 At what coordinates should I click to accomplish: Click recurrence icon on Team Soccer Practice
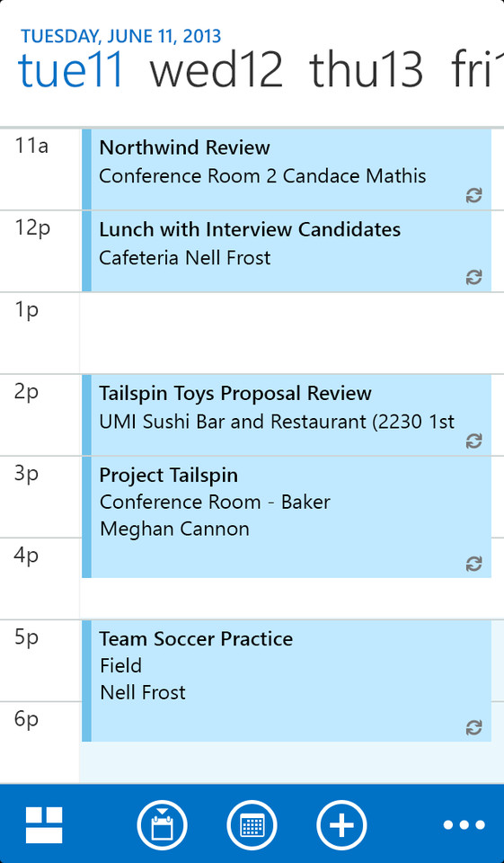(x=473, y=727)
